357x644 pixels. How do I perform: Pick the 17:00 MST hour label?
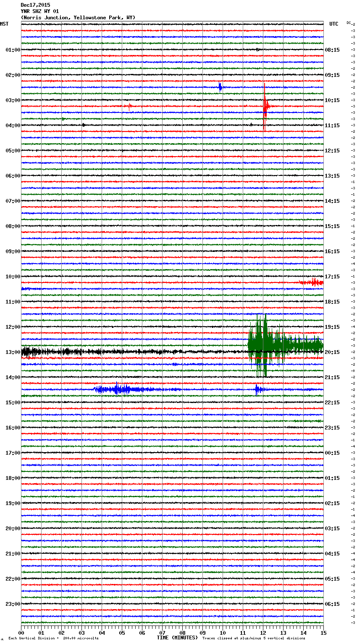(x=13, y=453)
